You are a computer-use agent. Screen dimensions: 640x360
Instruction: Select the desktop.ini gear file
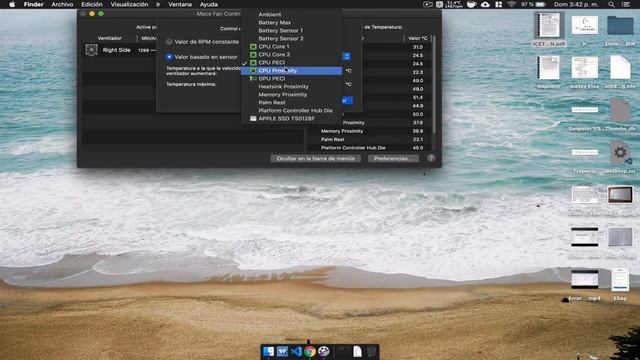620,153
